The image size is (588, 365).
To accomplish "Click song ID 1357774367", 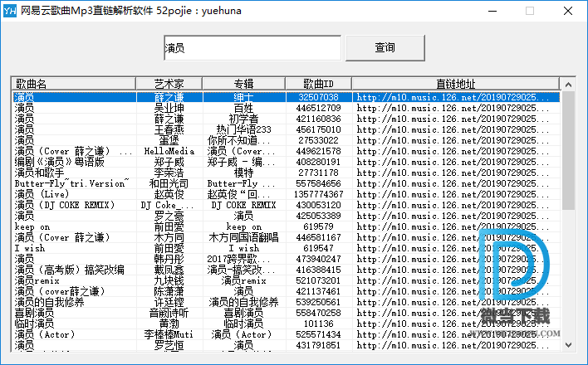I will (318, 194).
